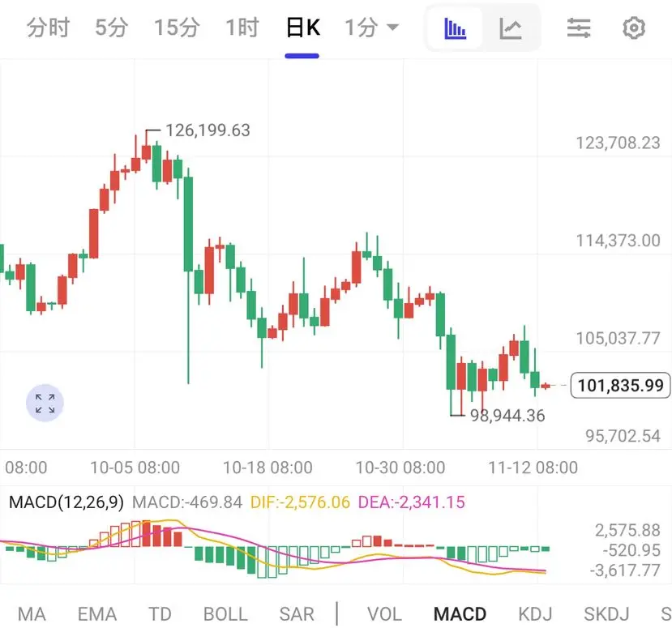Open chart settings gear icon
The width and height of the screenshot is (672, 628).
[x=634, y=28]
